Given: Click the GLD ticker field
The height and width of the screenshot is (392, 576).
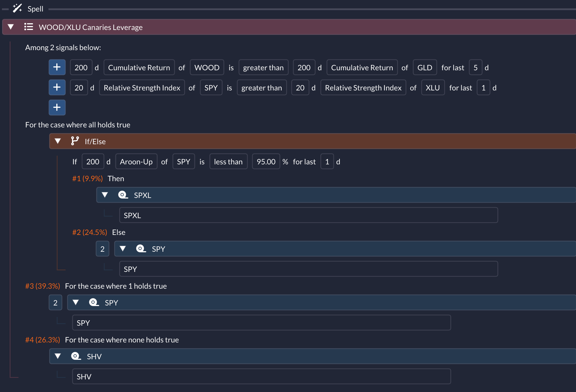Looking at the screenshot, I should coord(424,67).
